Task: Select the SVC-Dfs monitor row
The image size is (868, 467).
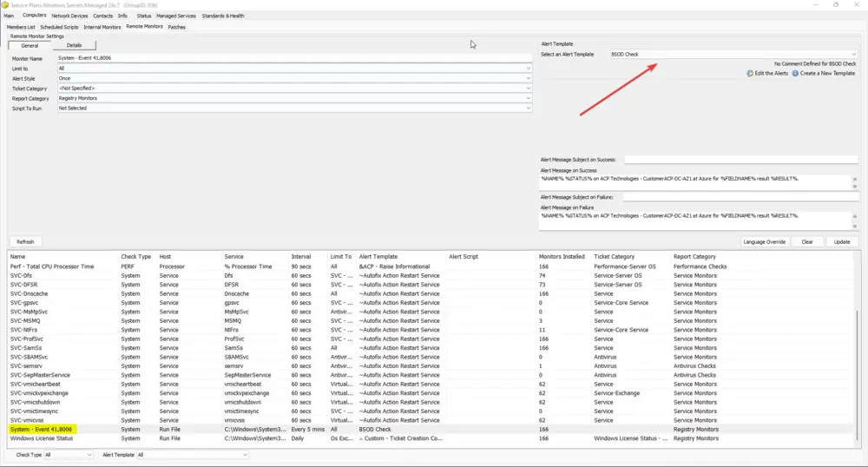Action: coord(431,275)
